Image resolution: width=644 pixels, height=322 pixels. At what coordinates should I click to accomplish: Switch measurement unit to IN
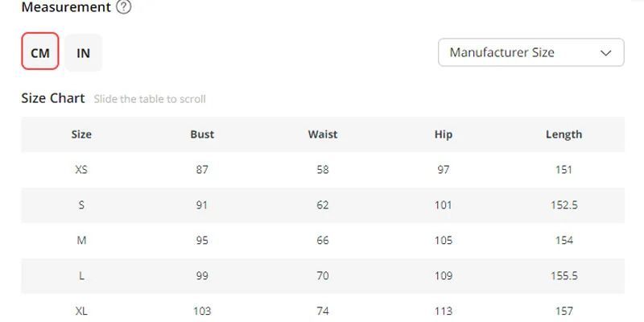(84, 53)
